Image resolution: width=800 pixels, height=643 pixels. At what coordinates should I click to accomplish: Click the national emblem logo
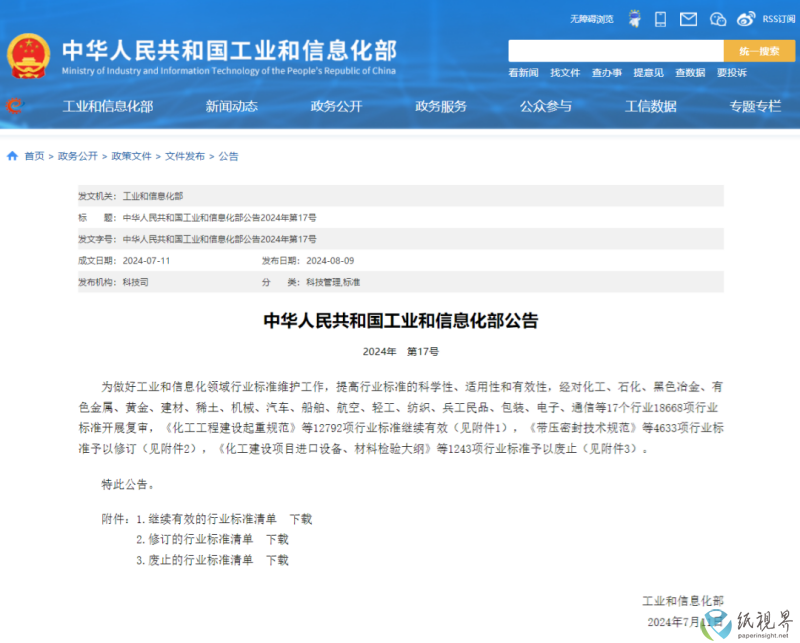(x=29, y=56)
